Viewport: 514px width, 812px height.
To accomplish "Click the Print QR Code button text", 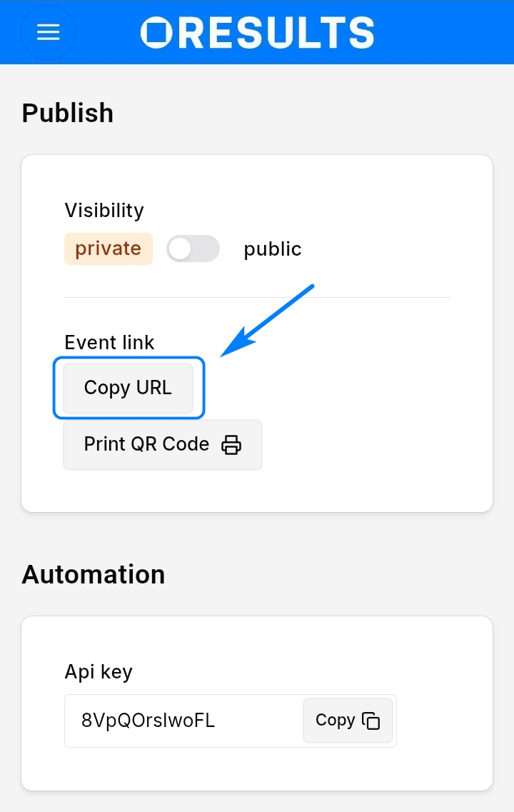I will [x=146, y=444].
